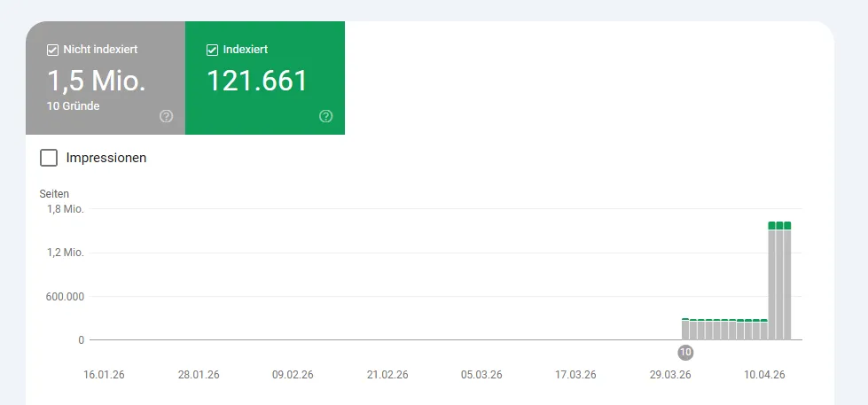Uncheck the Indexiert checkbox
868x405 pixels.
click(212, 50)
